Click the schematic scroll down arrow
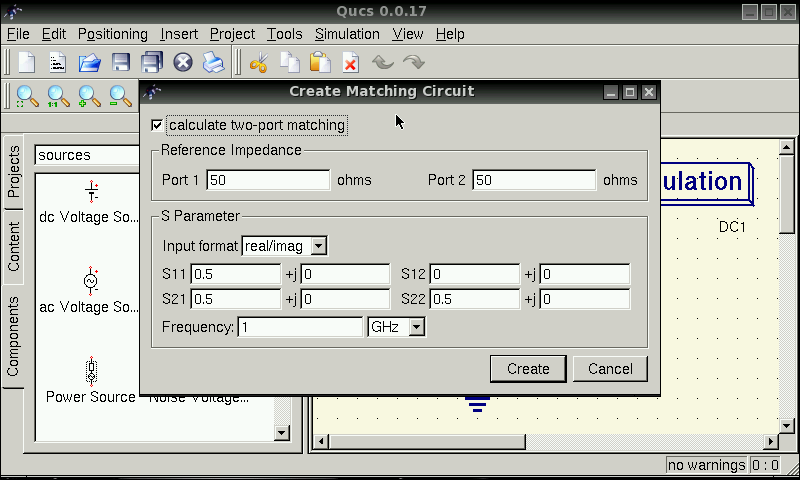Viewport: 800px width, 480px height. tap(786, 425)
